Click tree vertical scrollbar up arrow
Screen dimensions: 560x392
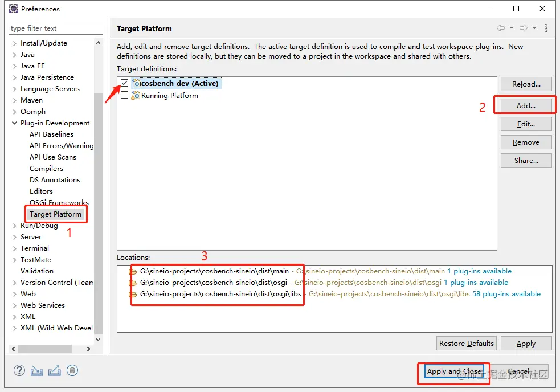tap(98, 43)
